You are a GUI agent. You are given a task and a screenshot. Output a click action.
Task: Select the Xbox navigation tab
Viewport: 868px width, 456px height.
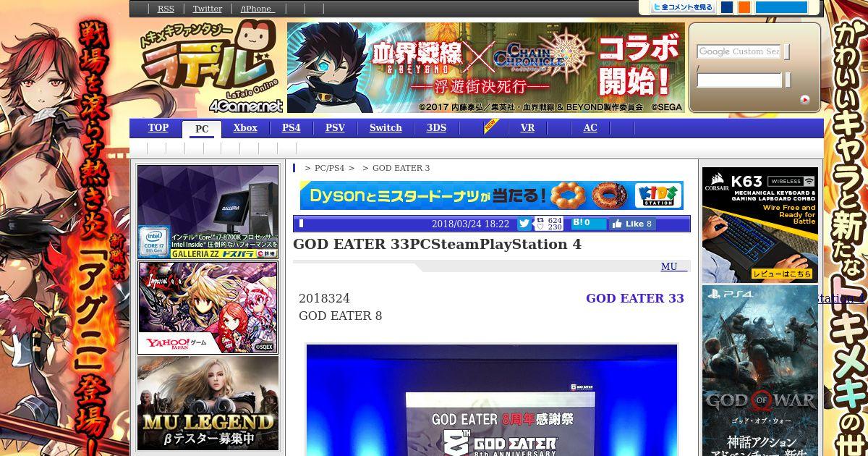click(245, 128)
